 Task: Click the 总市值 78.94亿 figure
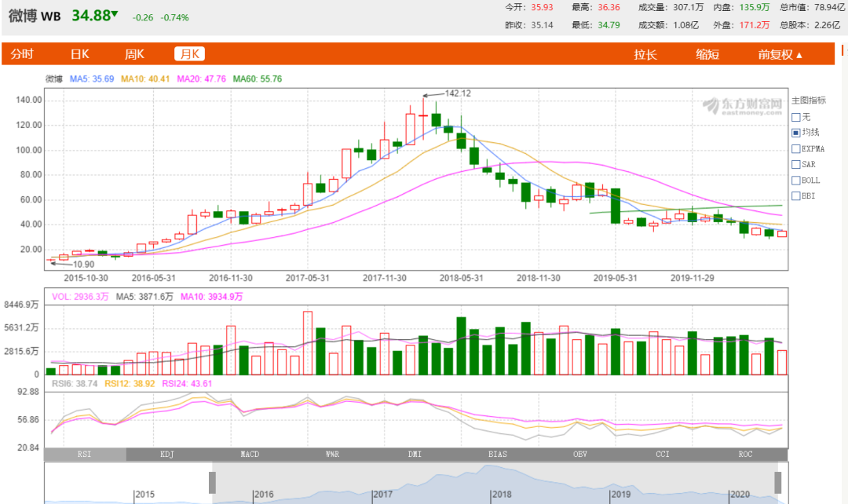tap(812, 8)
